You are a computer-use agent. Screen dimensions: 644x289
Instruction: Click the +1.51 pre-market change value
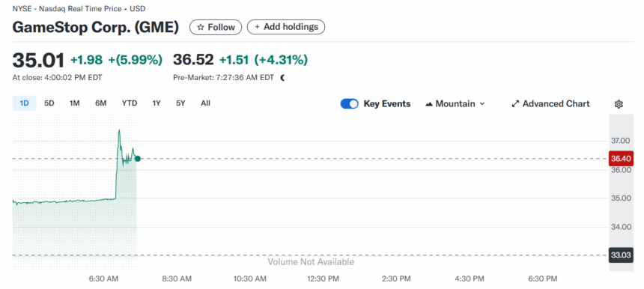pyautogui.click(x=234, y=60)
